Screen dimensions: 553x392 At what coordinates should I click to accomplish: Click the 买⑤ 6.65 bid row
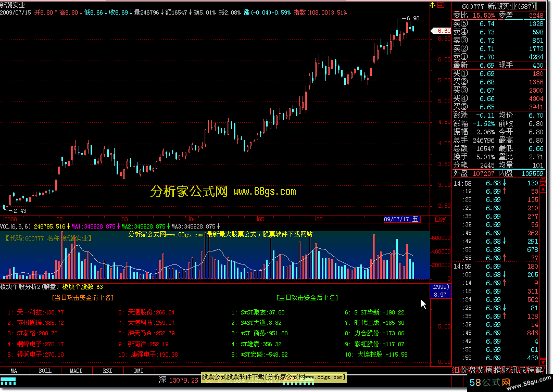(498, 107)
